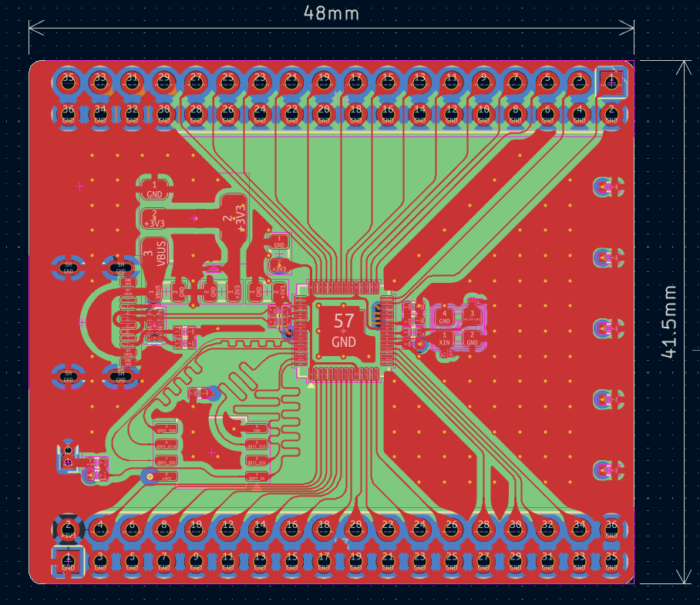The width and height of the screenshot is (700, 605).
Task: Click bottom header pad 29 GND
Action: click(516, 561)
